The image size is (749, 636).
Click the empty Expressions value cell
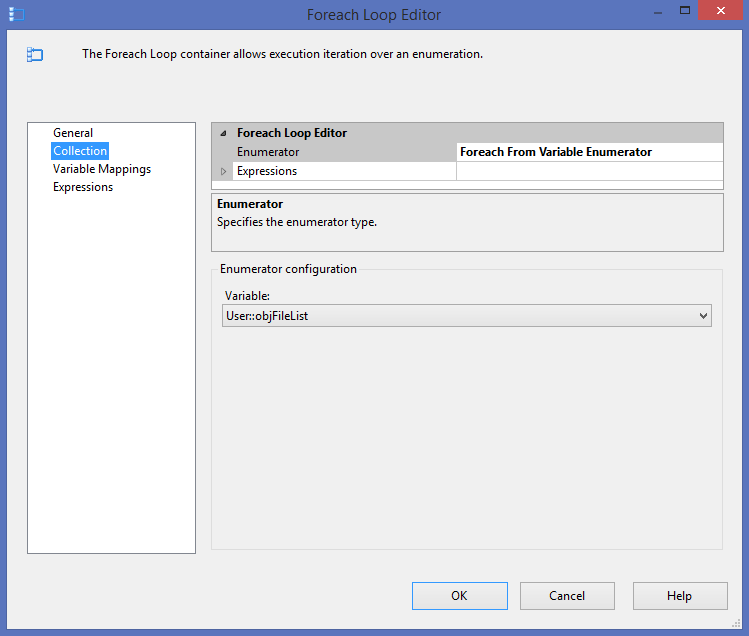tap(588, 171)
